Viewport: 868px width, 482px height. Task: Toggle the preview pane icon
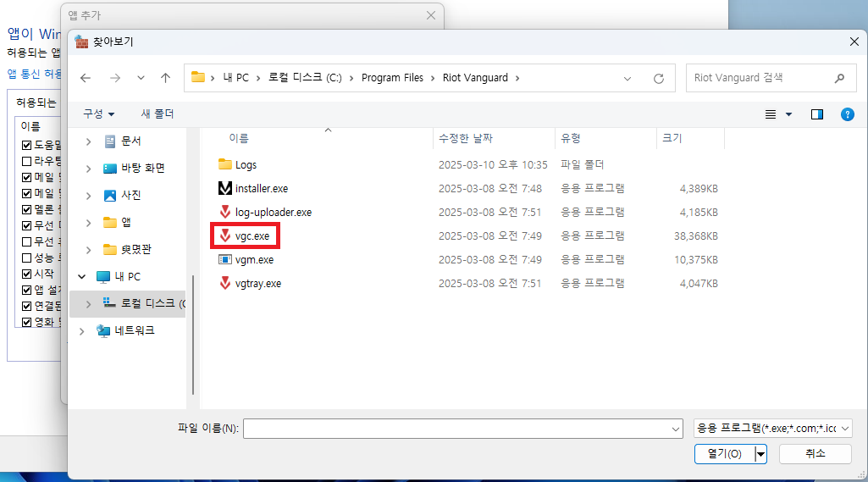tap(817, 114)
